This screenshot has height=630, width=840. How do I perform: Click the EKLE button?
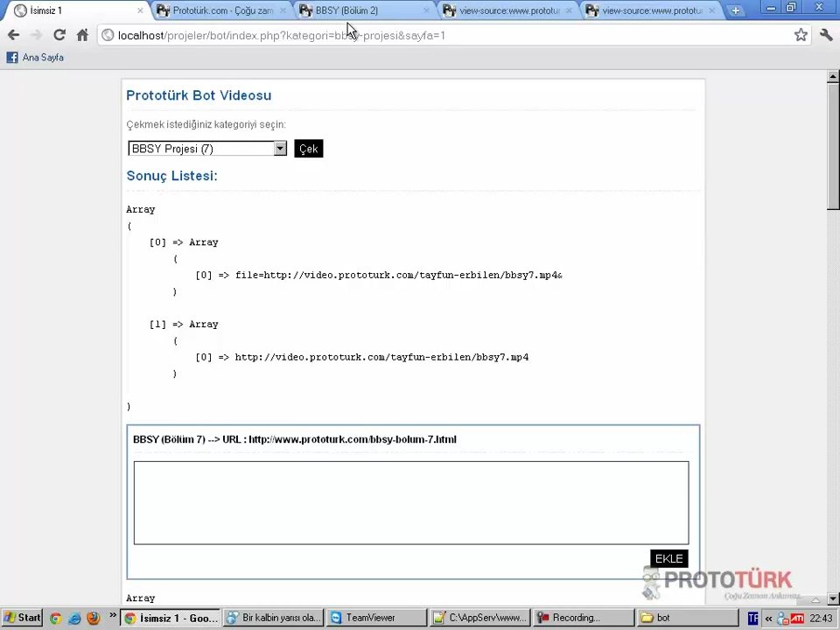click(x=668, y=559)
